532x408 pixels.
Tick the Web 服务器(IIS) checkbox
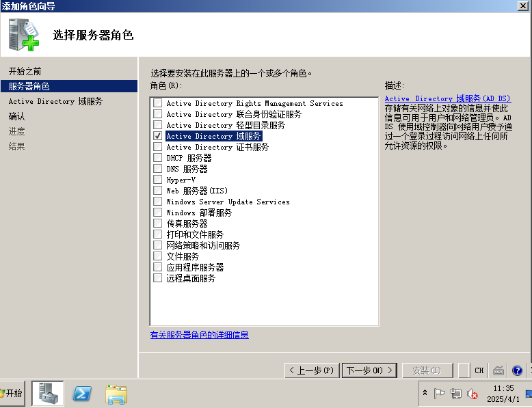157,190
